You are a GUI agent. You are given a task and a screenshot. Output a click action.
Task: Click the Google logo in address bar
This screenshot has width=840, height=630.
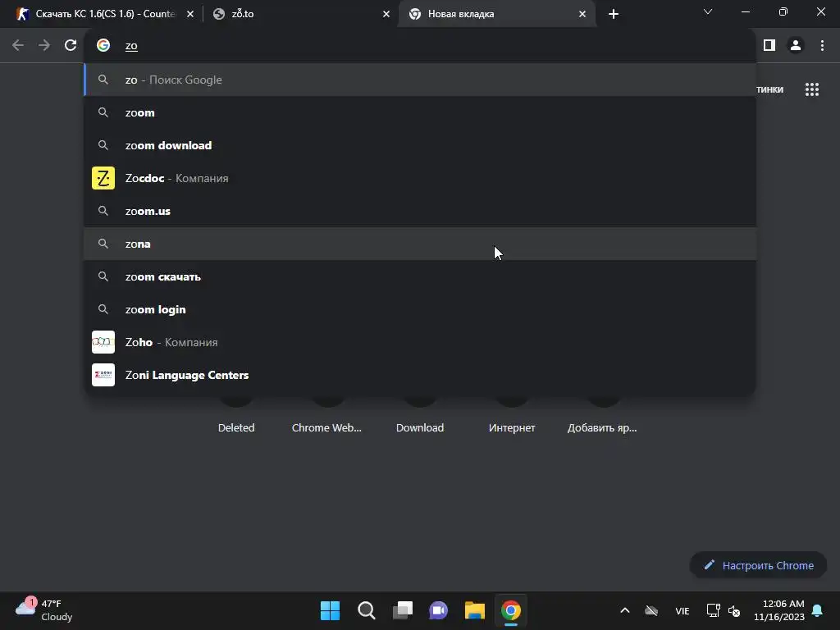click(103, 46)
